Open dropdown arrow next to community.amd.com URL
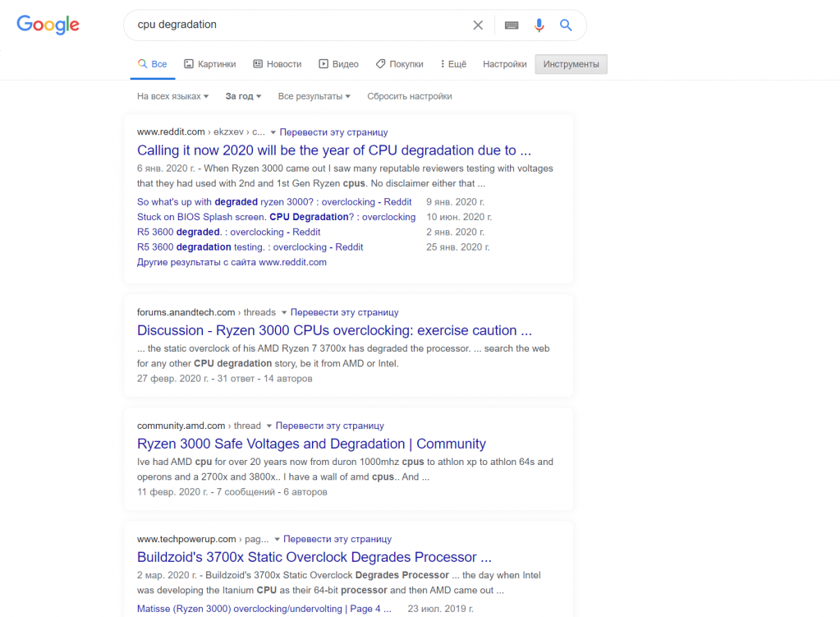 click(x=269, y=426)
